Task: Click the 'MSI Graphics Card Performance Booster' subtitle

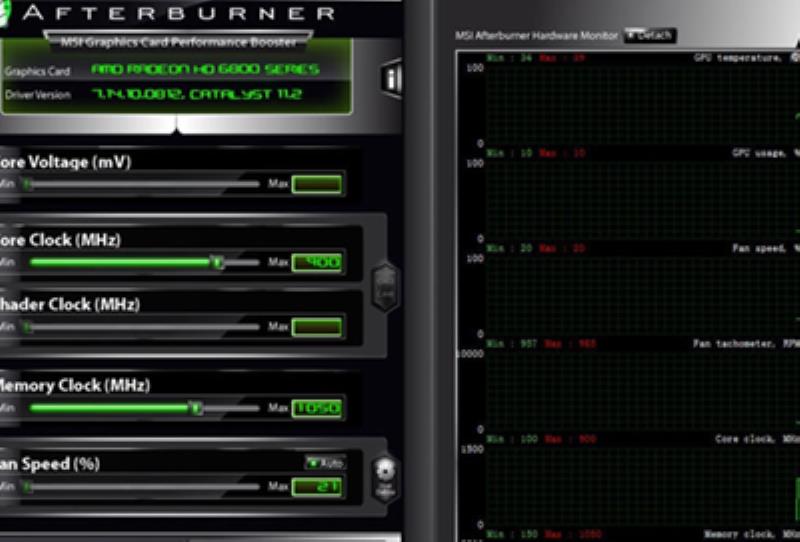Action: click(178, 42)
